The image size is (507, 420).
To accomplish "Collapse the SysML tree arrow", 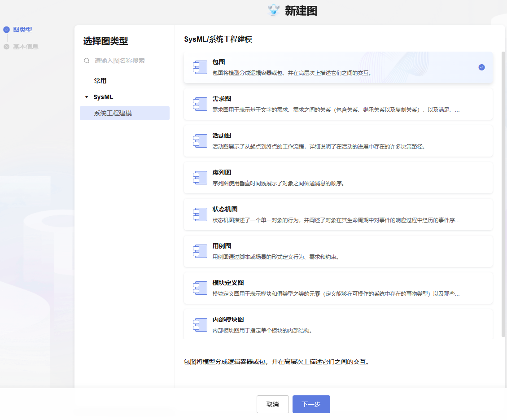I will pos(86,97).
